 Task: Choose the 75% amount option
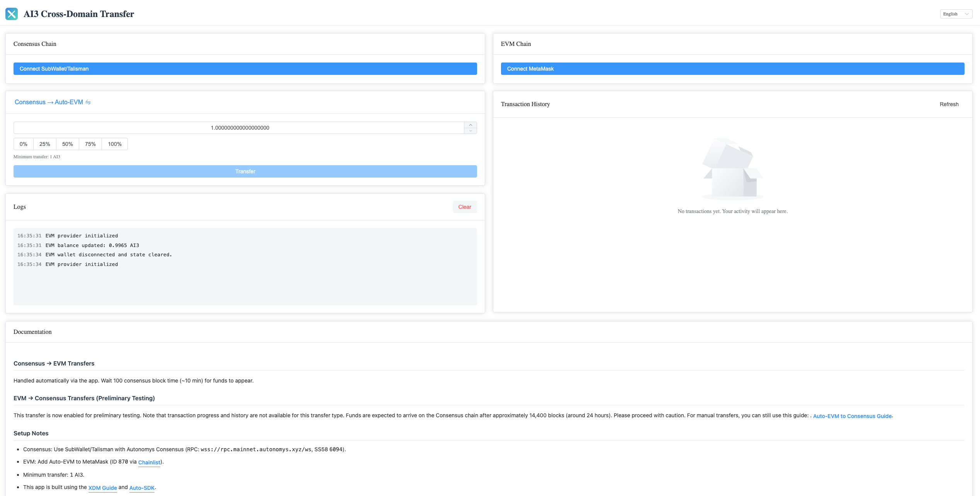(x=90, y=144)
